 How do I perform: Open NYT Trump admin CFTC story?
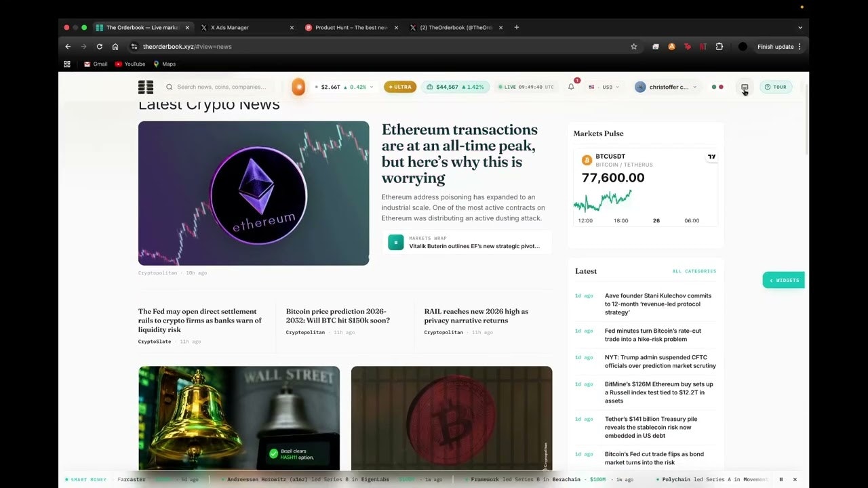[x=660, y=361]
